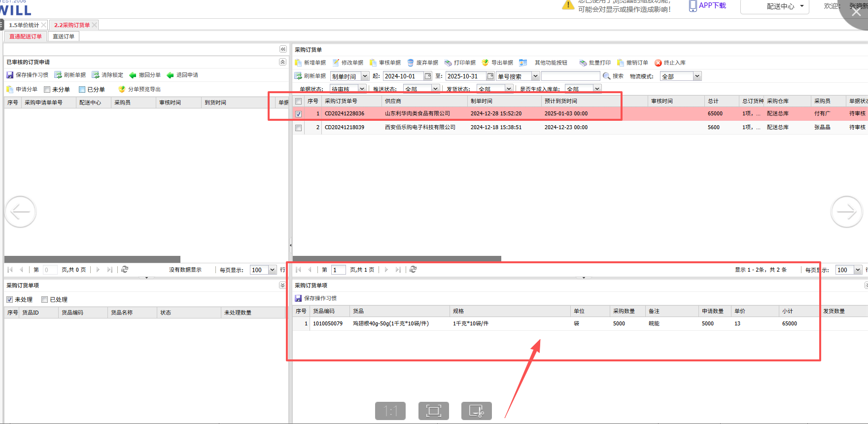Click the 终止入库 stop icon
The height and width of the screenshot is (424, 868).
(658, 63)
